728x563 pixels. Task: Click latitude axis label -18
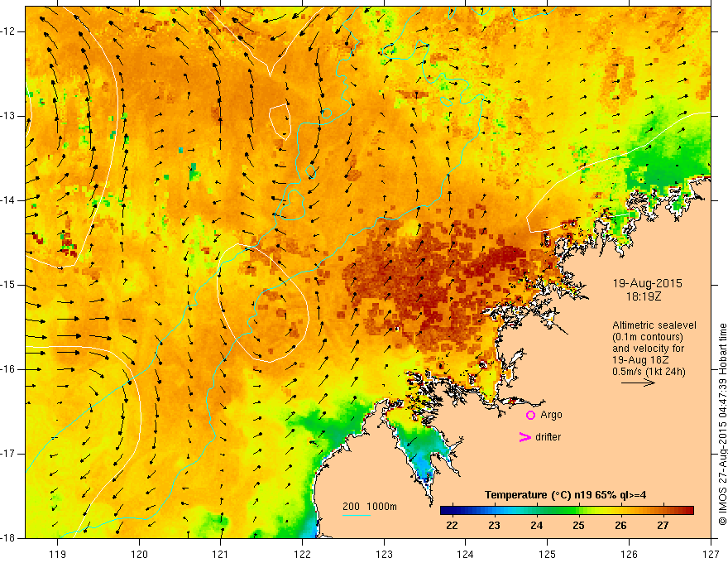[8, 538]
